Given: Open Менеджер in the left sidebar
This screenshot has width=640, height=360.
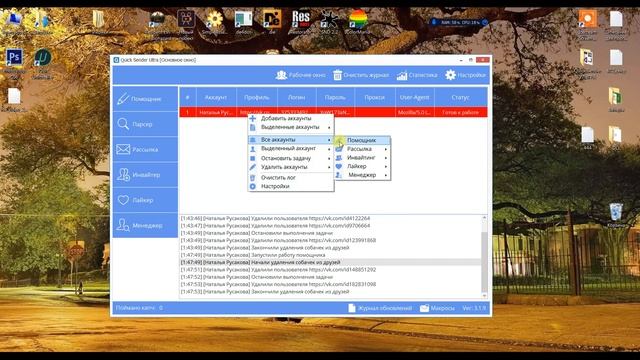Looking at the screenshot, I should pyautogui.click(x=145, y=225).
